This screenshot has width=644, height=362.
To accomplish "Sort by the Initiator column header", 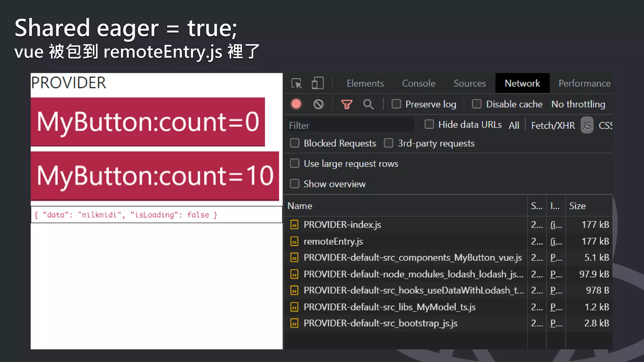I will (x=556, y=206).
